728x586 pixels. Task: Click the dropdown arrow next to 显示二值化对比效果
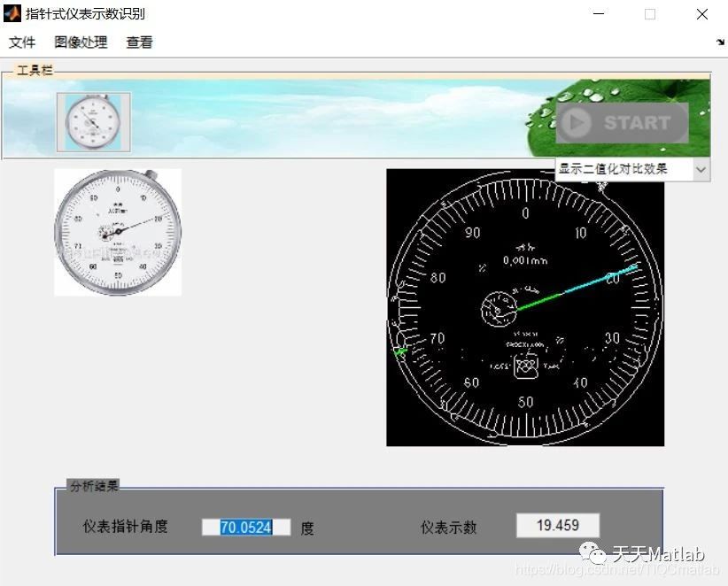701,169
